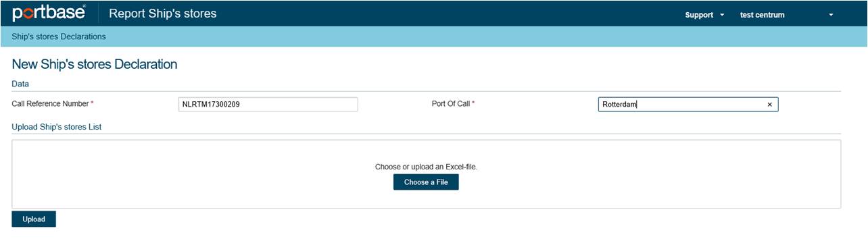Click the Data section heading
Image resolution: width=868 pixels, height=243 pixels.
point(20,84)
